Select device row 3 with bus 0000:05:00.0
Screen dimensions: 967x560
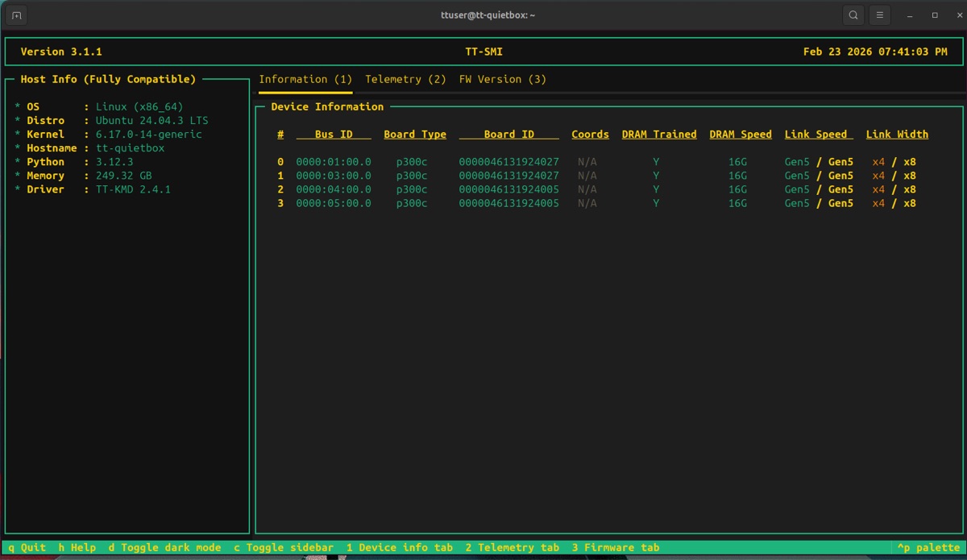334,203
